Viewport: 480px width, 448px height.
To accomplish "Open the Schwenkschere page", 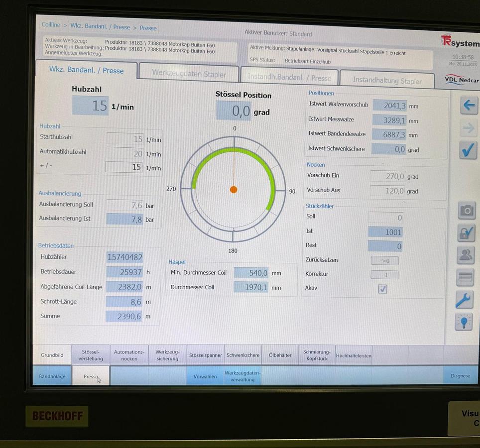I will click(243, 355).
